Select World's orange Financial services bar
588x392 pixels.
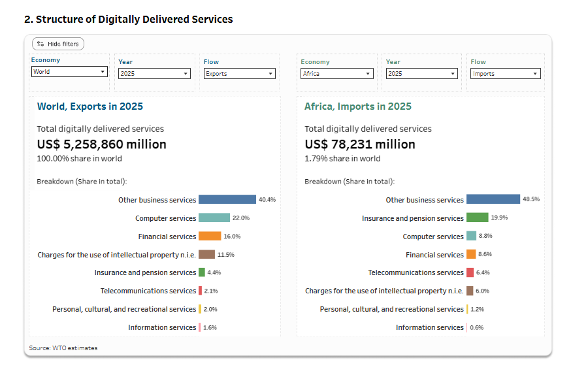pyautogui.click(x=210, y=237)
